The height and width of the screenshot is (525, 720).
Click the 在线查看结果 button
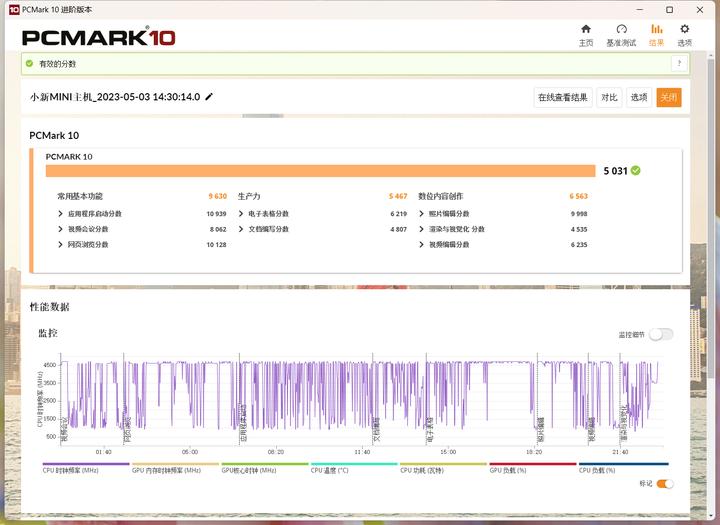tap(563, 97)
